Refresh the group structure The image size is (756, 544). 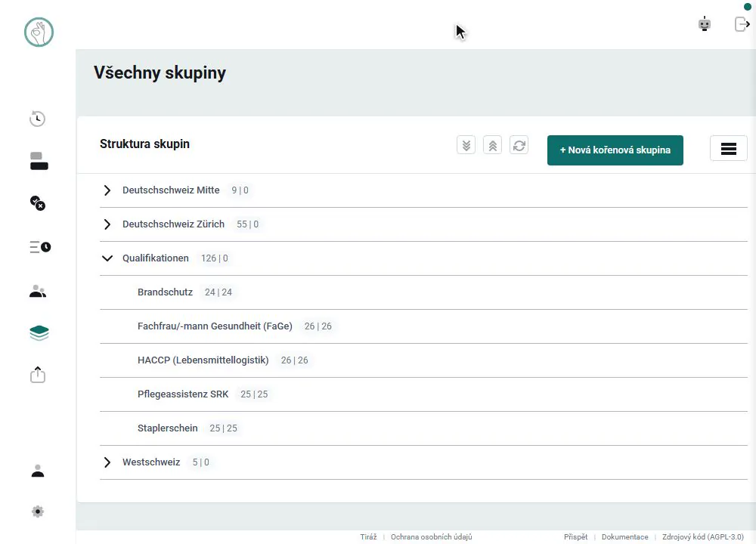coord(519,145)
